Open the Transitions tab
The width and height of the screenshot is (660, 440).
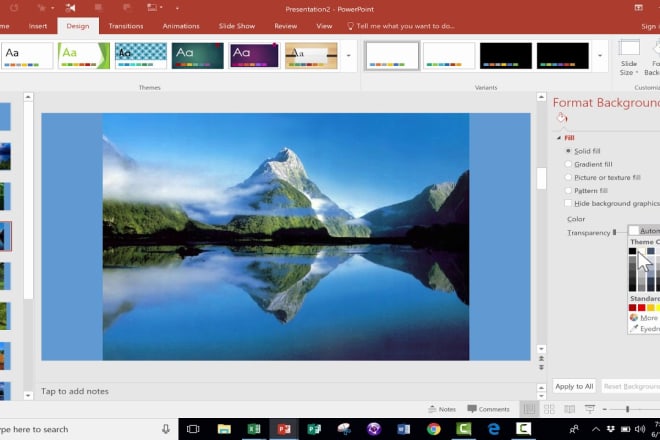(x=126, y=26)
